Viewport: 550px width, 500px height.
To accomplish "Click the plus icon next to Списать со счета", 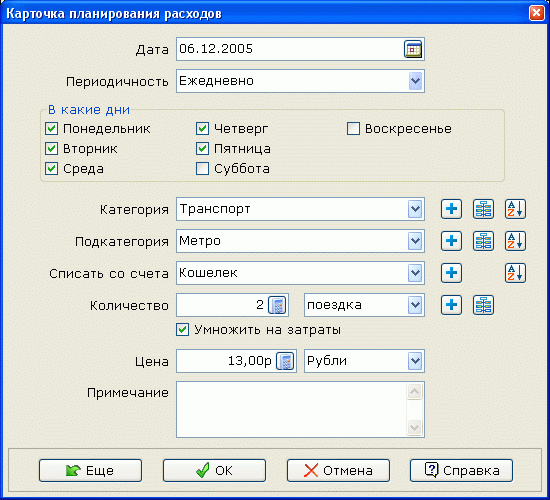I will (x=451, y=273).
